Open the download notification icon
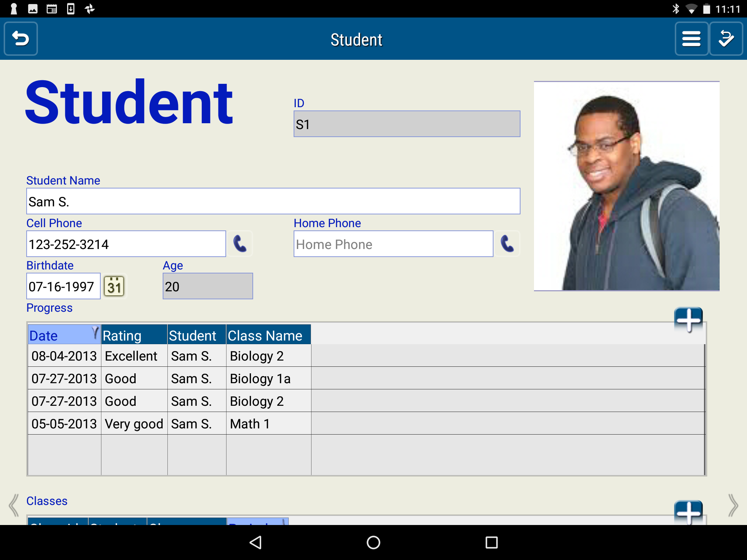The image size is (747, 560). pos(71,8)
